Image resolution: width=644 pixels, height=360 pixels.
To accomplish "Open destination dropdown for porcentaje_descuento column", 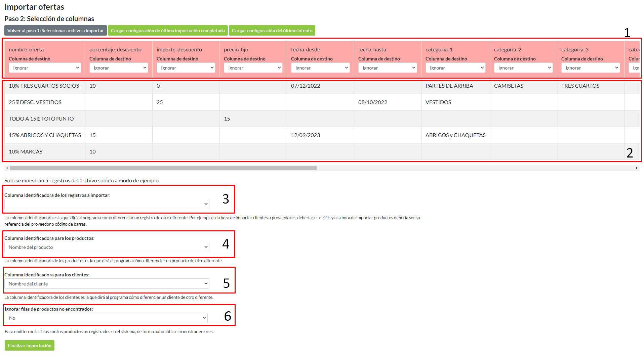I will [x=119, y=68].
